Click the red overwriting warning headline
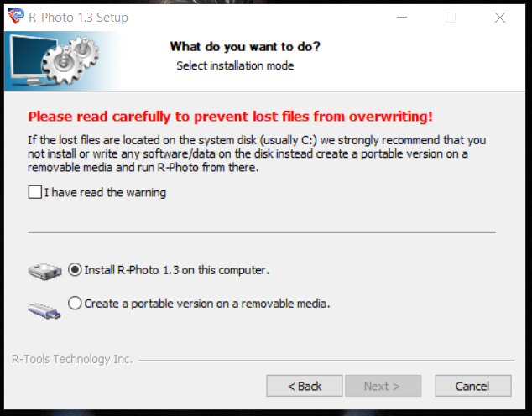The height and width of the screenshot is (416, 532). tap(231, 117)
